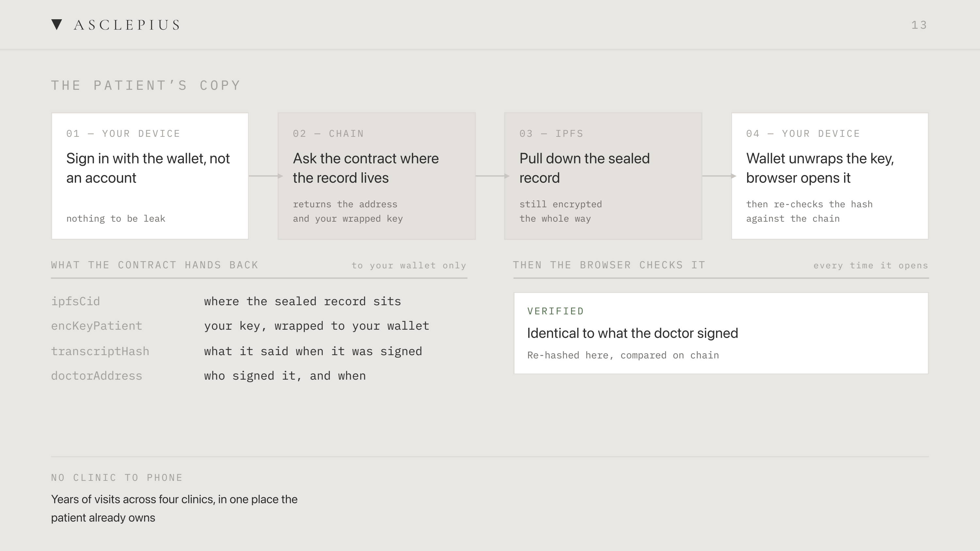This screenshot has width=980, height=551.
Task: Click the arrow between steps 01 and 02
Action: 266,176
